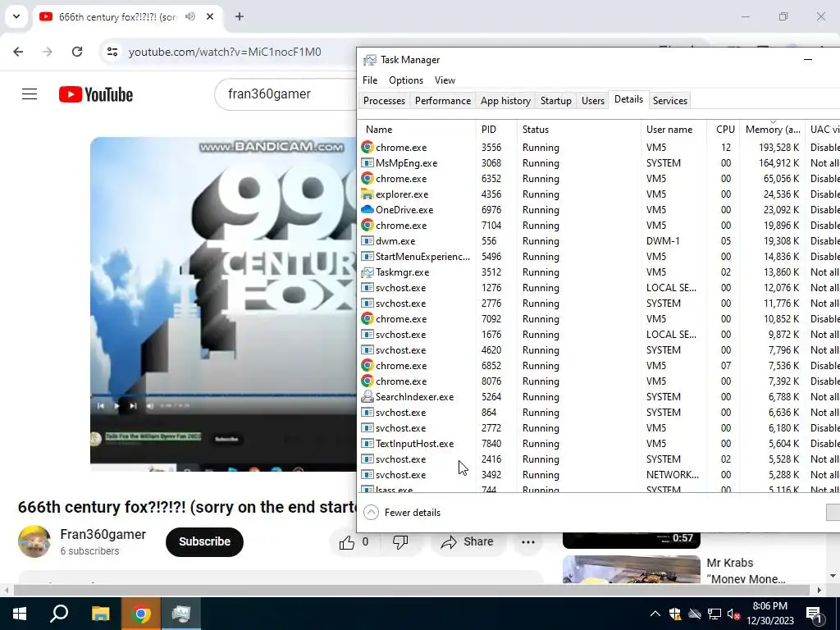Switch to the Services tab
Image resolution: width=840 pixels, height=630 pixels.
point(669,101)
